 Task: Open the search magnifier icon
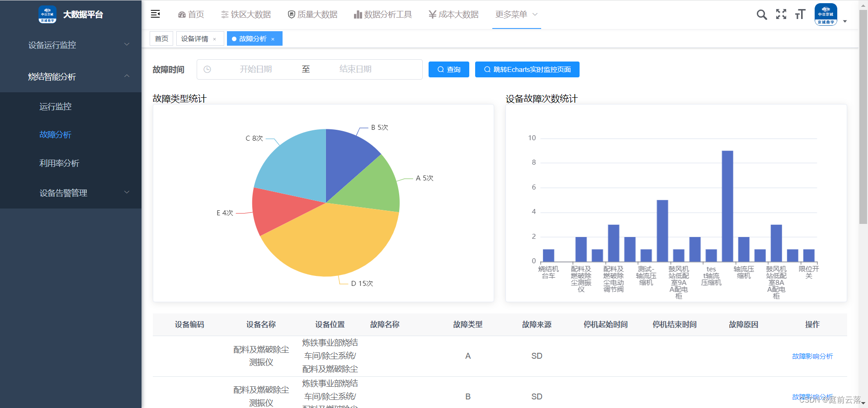point(762,14)
